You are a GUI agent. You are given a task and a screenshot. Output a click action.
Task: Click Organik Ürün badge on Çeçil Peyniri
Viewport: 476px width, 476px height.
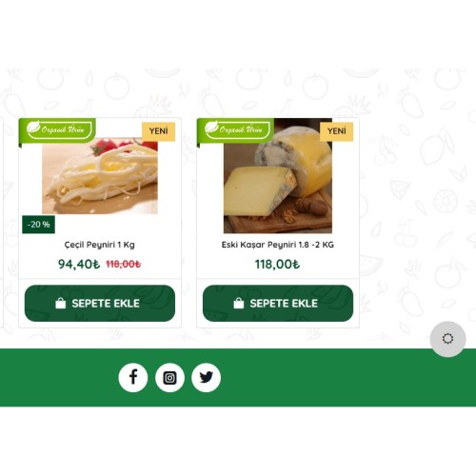click(57, 130)
